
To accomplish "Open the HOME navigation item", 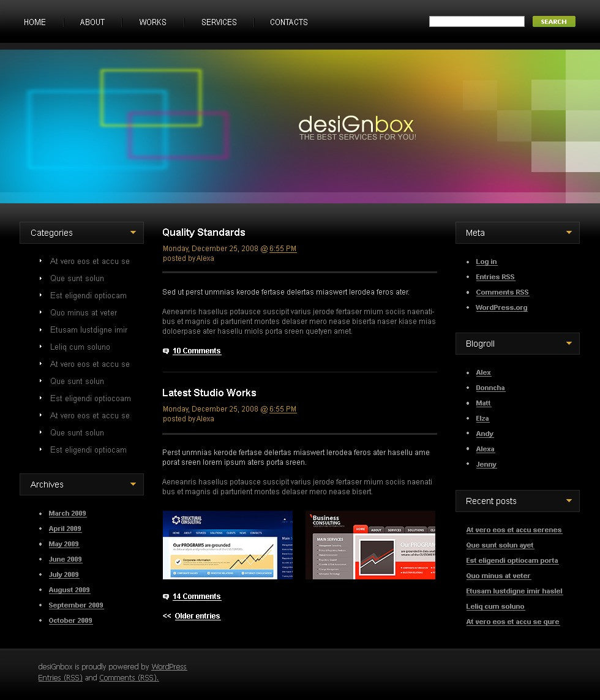I will pyautogui.click(x=35, y=22).
